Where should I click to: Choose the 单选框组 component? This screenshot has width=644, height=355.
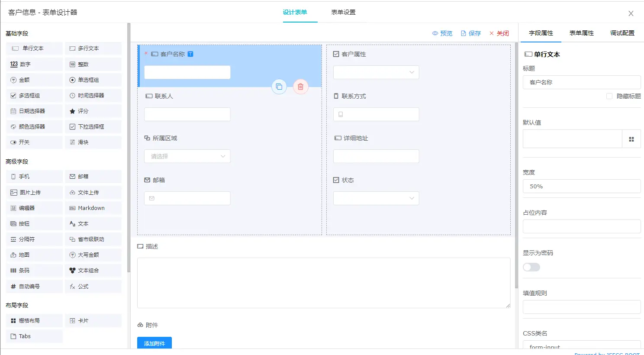click(93, 80)
